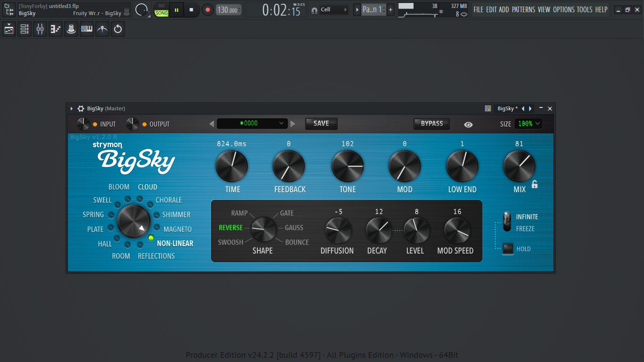Screen dimensions: 644x362
Task: Stop playback with the stop button
Action: (x=191, y=9)
